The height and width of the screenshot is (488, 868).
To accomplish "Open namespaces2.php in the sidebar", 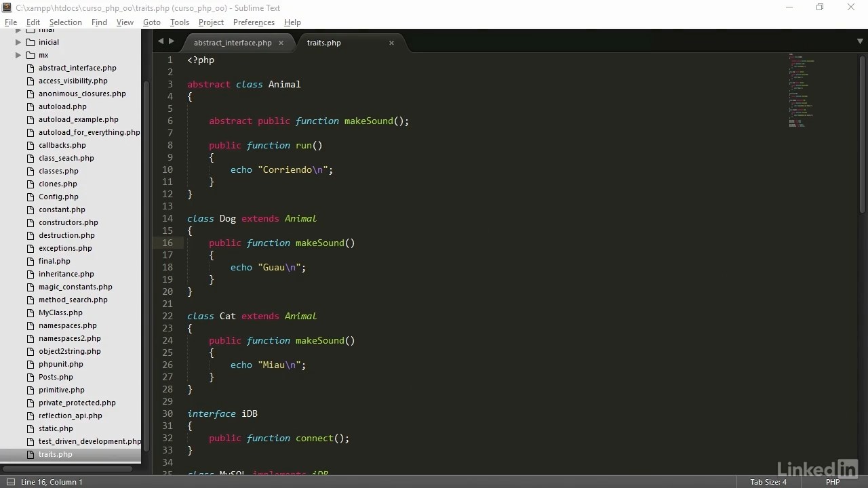I will 70,338.
